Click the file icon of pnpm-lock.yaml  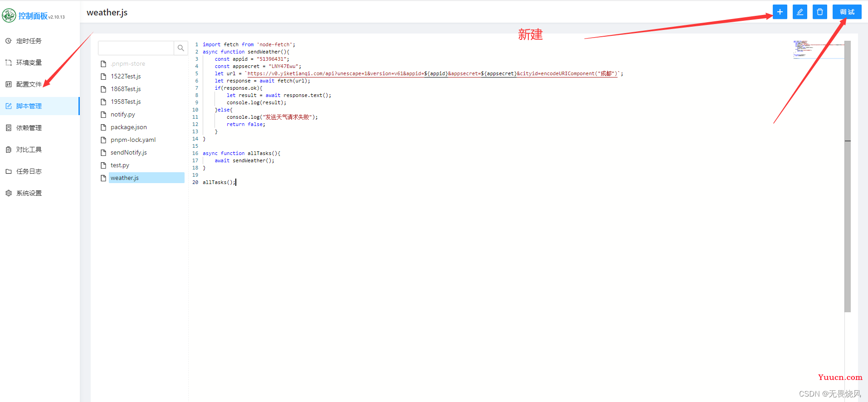coord(103,140)
